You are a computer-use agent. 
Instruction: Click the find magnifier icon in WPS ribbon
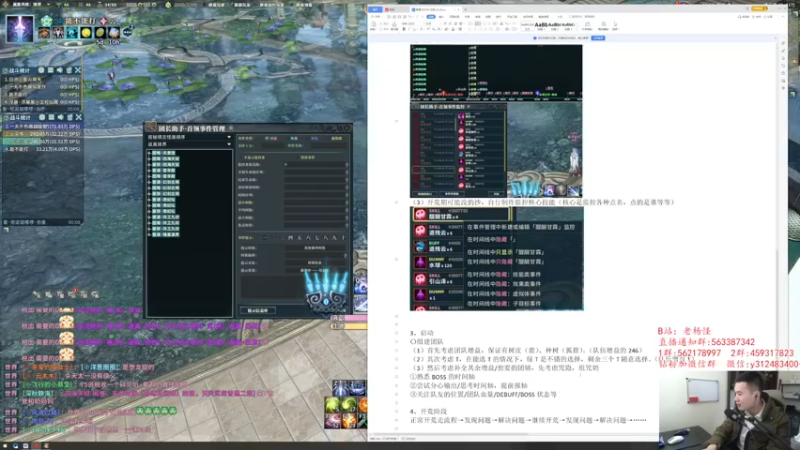604,25
